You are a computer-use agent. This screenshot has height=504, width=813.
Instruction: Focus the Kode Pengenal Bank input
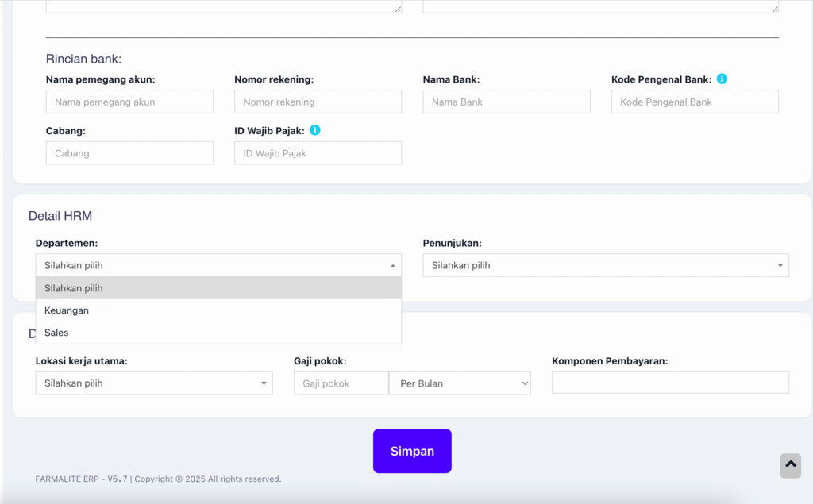[694, 102]
